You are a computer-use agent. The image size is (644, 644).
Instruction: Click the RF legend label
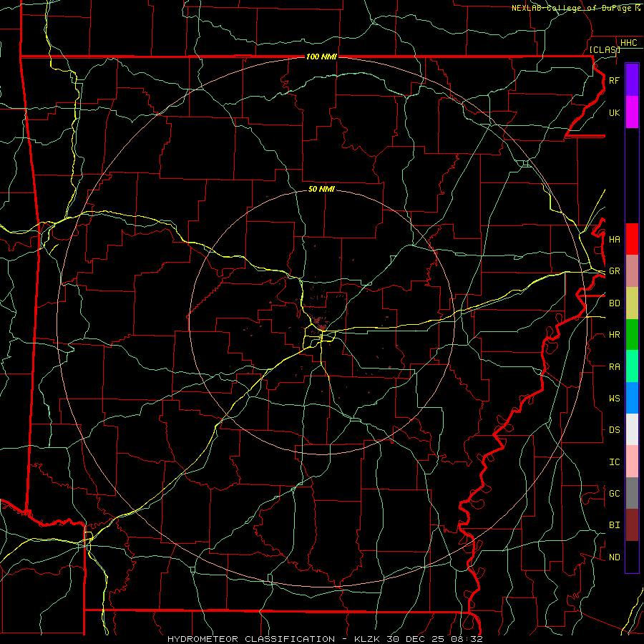pyautogui.click(x=614, y=80)
